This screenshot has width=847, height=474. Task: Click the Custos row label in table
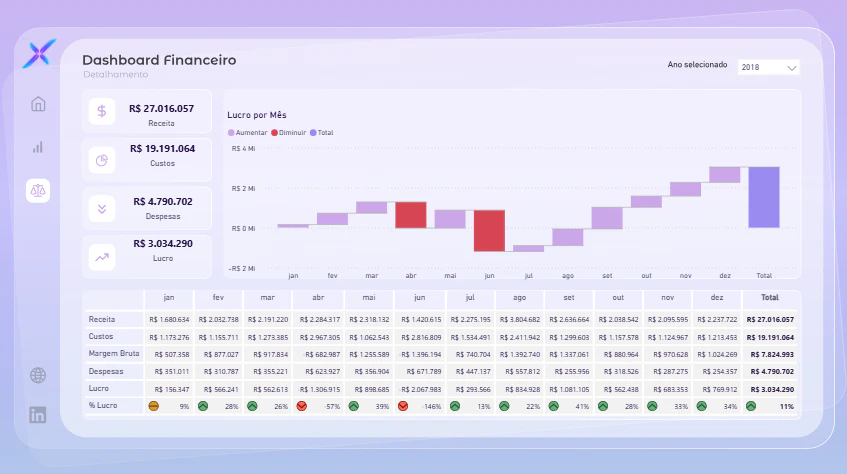101,336
